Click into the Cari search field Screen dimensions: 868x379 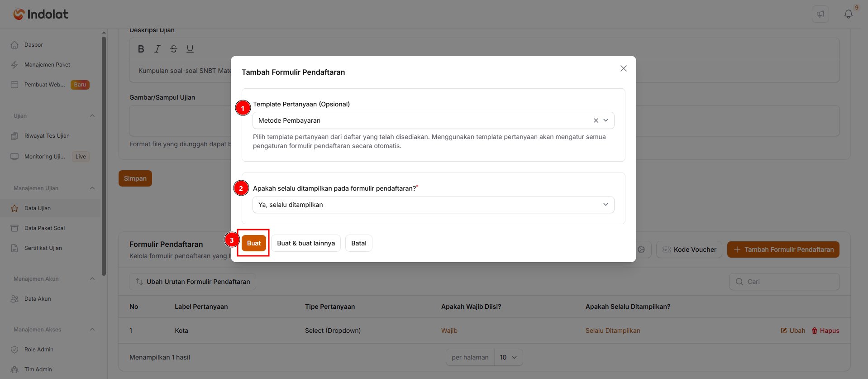[x=784, y=282]
